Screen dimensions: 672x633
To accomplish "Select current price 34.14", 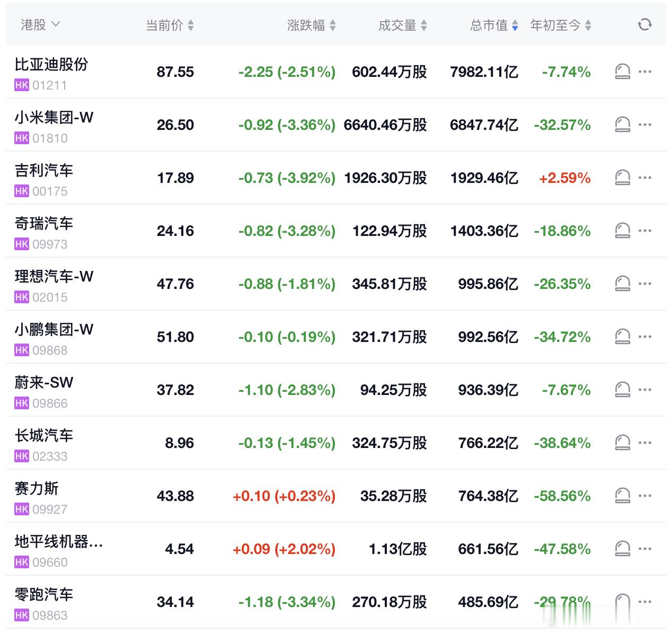I will (175, 602).
